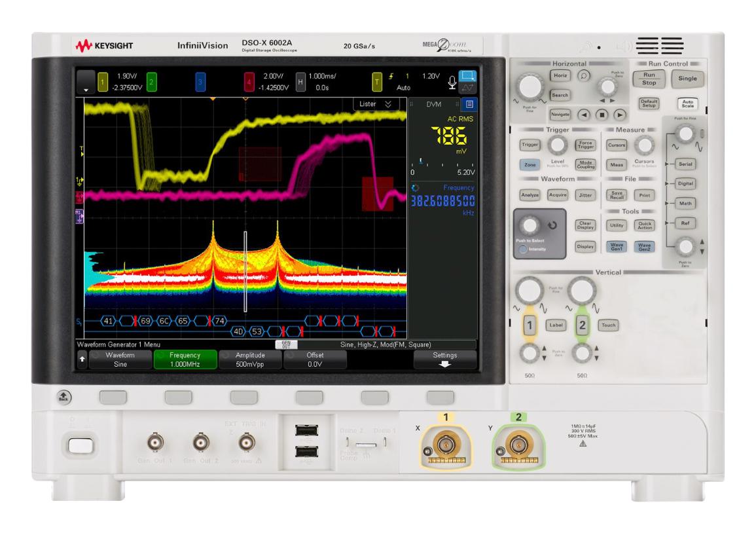Select the channel 1 ground level marker
Screen dimensions: 756x533
point(80,181)
